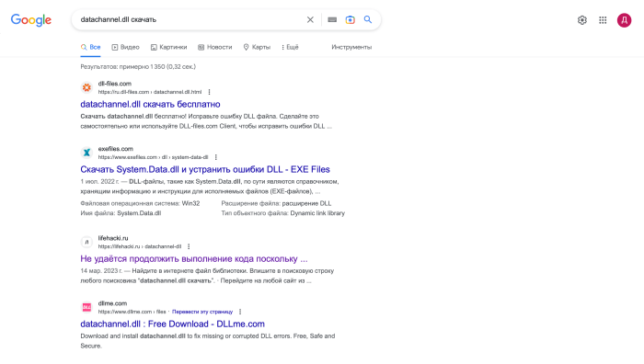Switch to the Видео tab
The image size is (644, 364).
126,47
